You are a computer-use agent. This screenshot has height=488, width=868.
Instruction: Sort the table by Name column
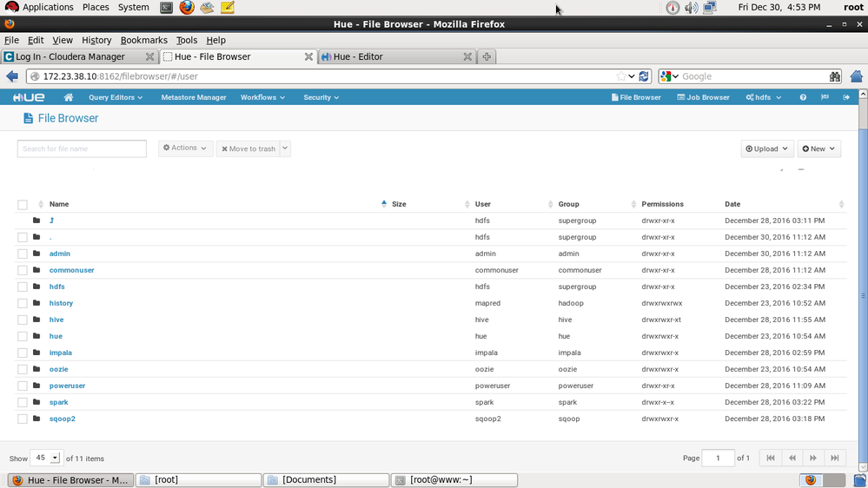tap(59, 204)
